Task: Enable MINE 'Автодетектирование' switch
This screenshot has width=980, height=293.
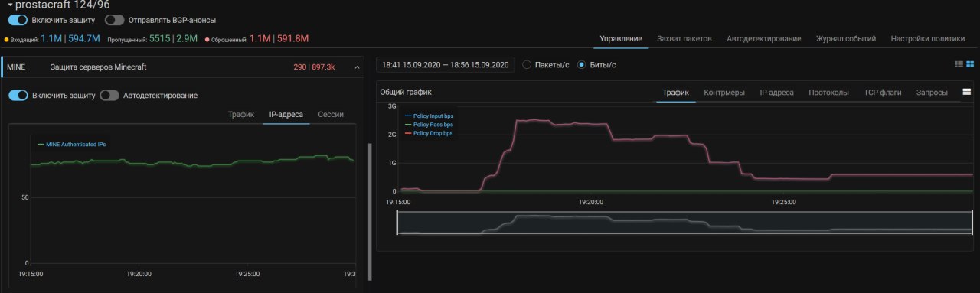Action: pos(109,96)
